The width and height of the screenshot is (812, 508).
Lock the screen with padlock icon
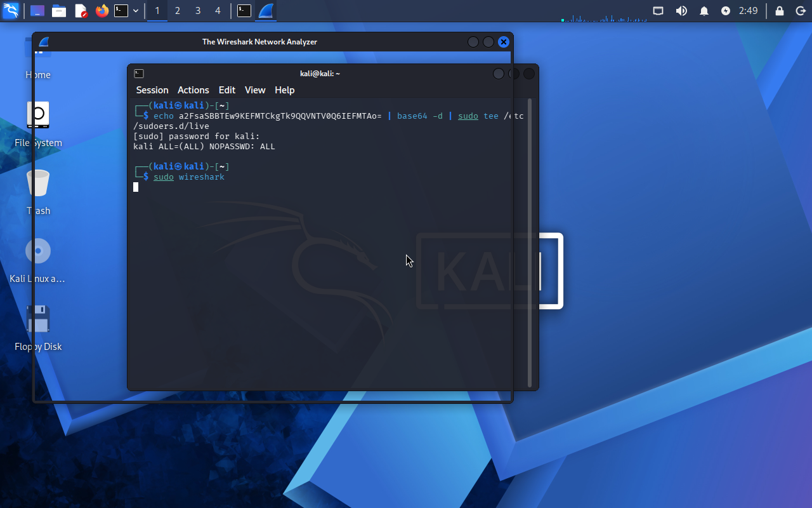(780, 11)
